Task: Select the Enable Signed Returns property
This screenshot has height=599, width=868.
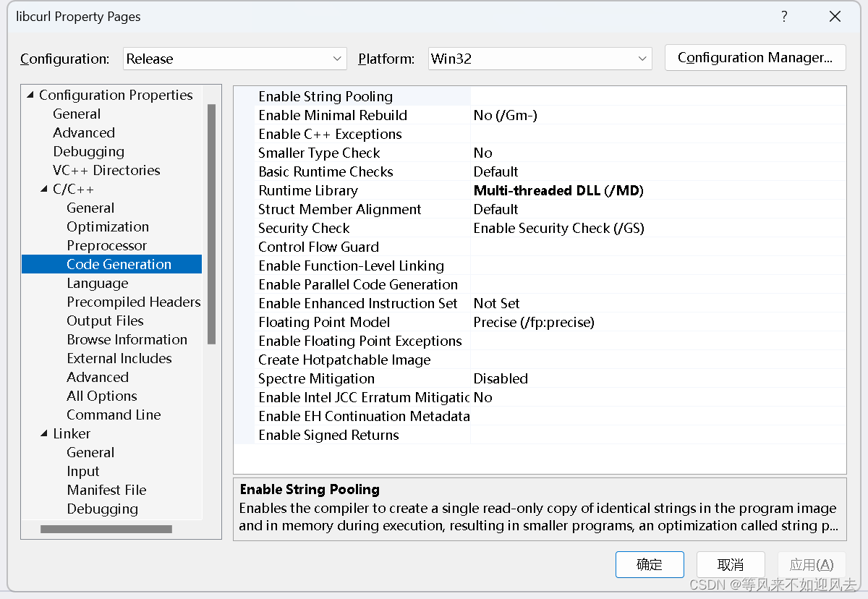Action: 328,435
